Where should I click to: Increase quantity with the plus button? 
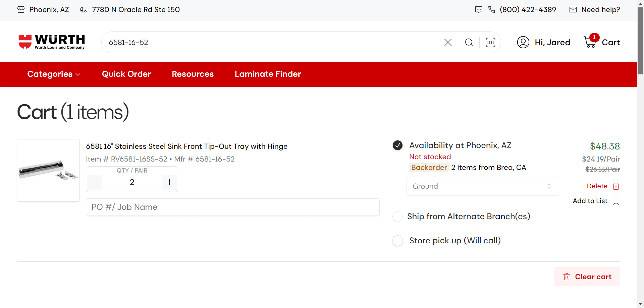tap(169, 182)
